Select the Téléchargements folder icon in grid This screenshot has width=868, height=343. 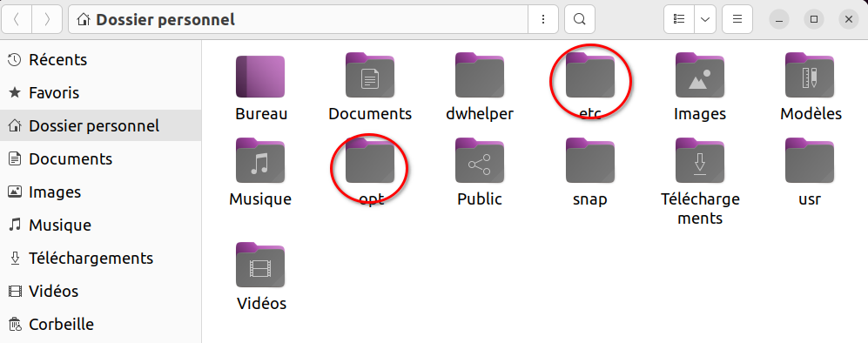tap(700, 160)
